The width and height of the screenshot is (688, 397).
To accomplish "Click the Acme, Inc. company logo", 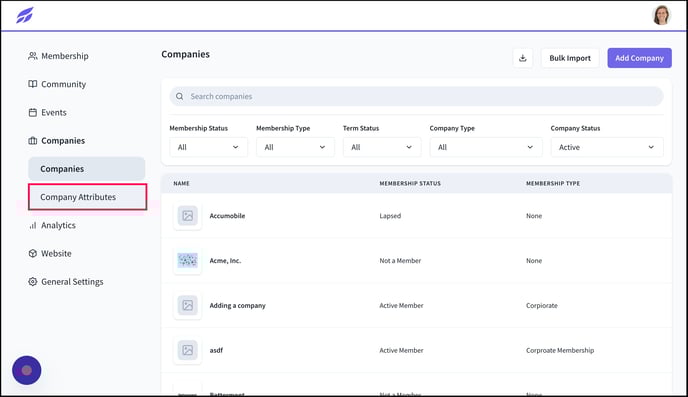I will click(187, 260).
